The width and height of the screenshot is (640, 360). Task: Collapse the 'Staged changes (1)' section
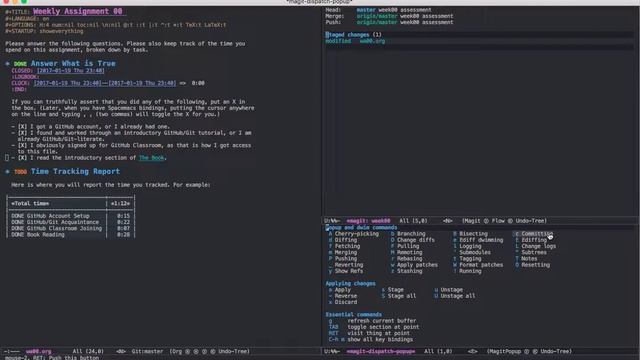pos(353,35)
